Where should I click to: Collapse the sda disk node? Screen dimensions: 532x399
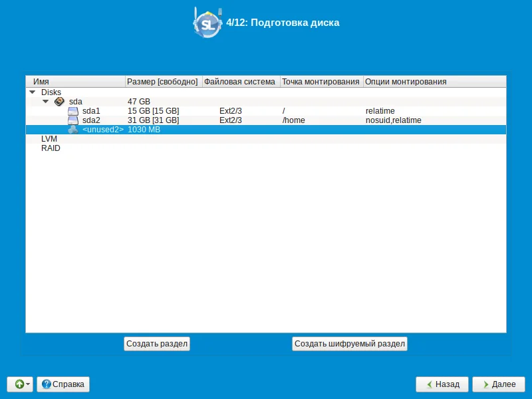pos(45,102)
